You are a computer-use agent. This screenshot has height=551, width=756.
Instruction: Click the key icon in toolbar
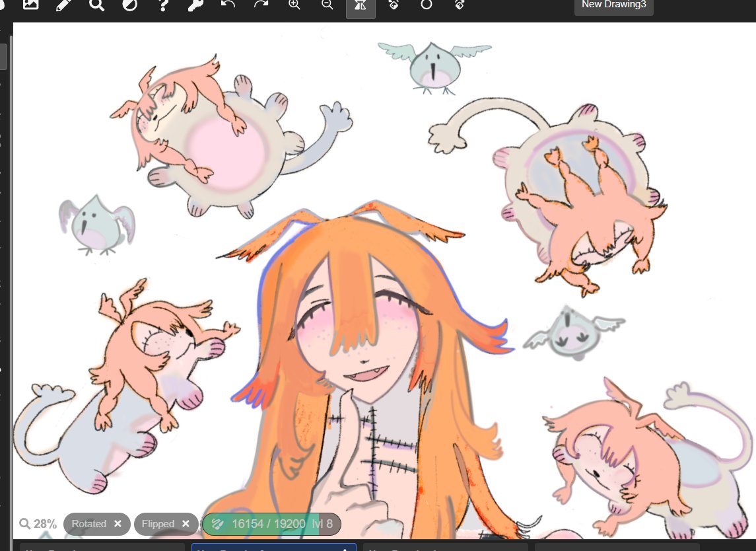point(195,5)
